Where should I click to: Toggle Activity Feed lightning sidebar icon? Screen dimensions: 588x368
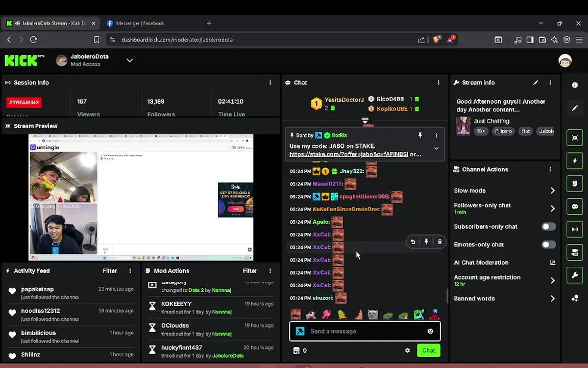575,160
